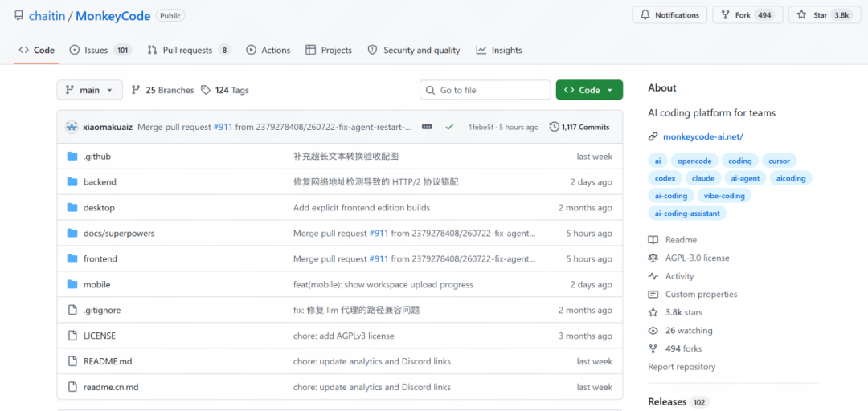Click the book icon next to Readme
Screen dimensions: 868x411
coord(653,240)
